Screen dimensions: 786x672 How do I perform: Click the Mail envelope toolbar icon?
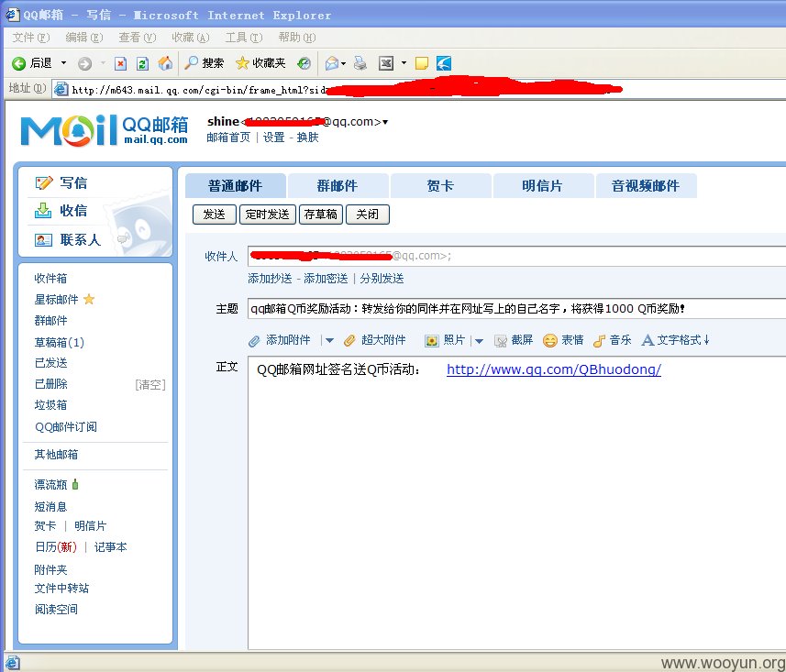pyautogui.click(x=332, y=63)
